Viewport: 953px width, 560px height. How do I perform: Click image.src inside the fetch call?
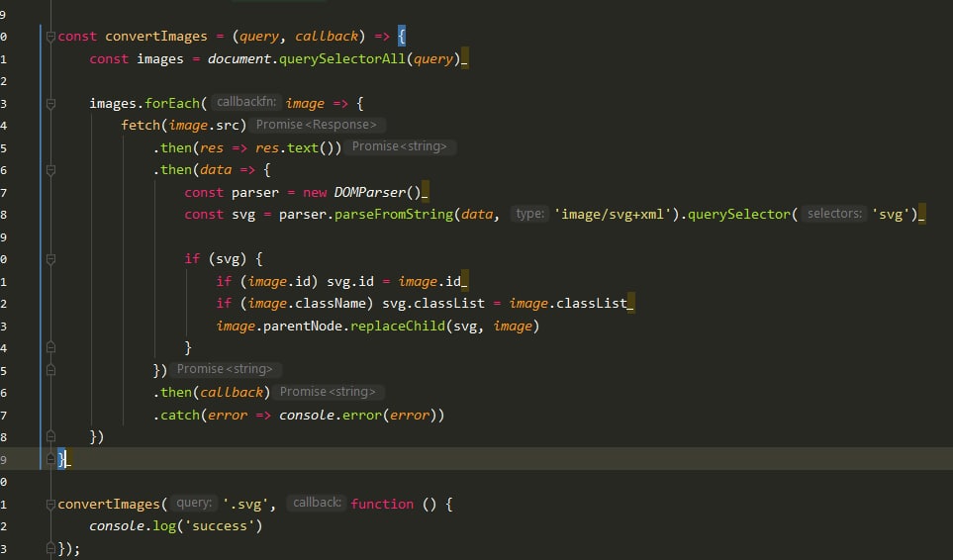(204, 125)
